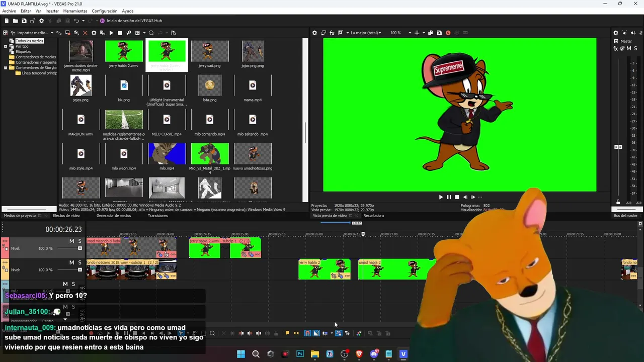Click Importar medio button

(29, 33)
